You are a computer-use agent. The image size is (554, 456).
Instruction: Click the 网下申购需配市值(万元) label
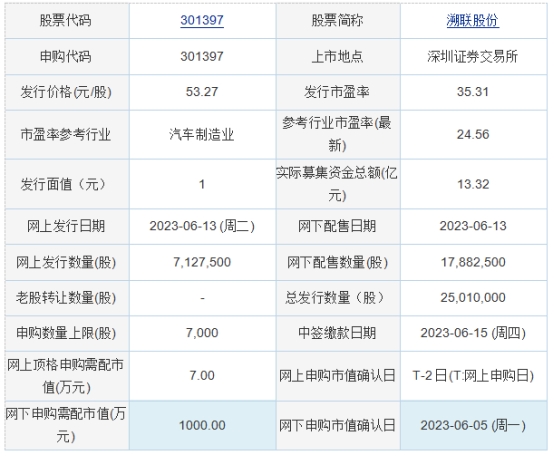tap(65, 425)
